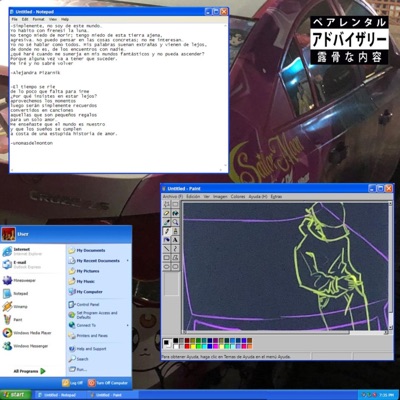
Task: Pick the Polygon tool in Paint
Action: click(175, 258)
